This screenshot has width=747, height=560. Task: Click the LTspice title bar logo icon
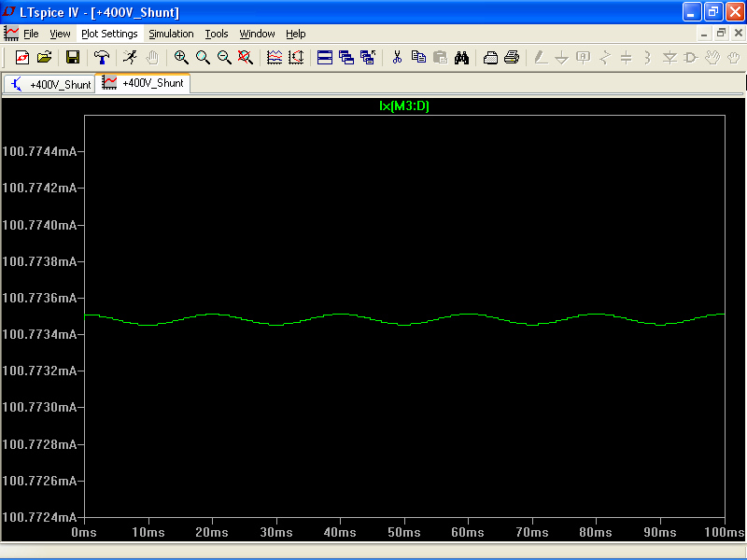pyautogui.click(x=9, y=12)
